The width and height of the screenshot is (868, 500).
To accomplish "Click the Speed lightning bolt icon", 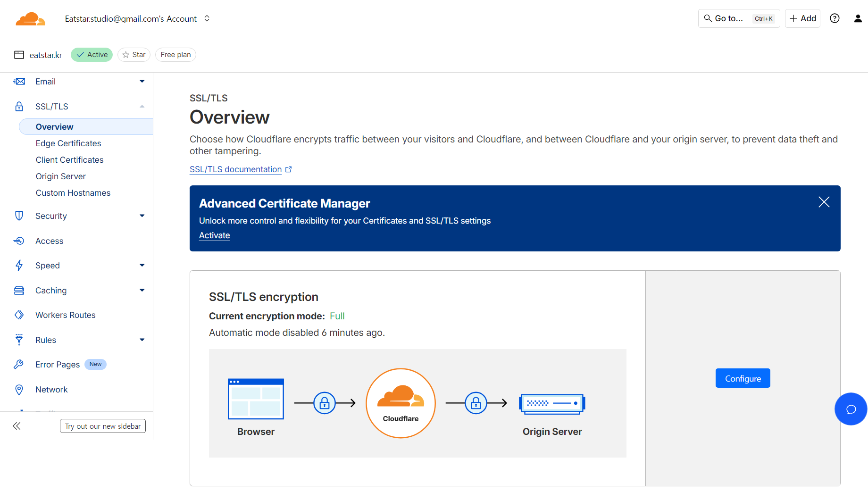I will point(19,266).
